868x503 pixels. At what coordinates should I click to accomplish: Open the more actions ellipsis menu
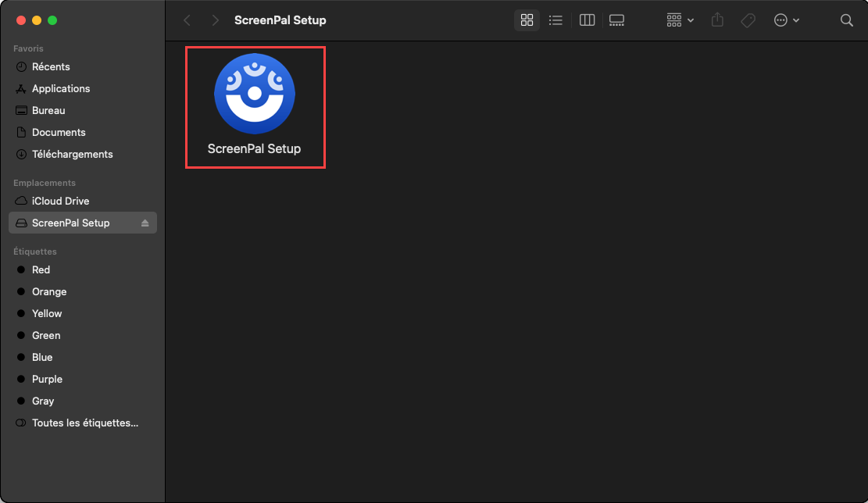coord(787,20)
